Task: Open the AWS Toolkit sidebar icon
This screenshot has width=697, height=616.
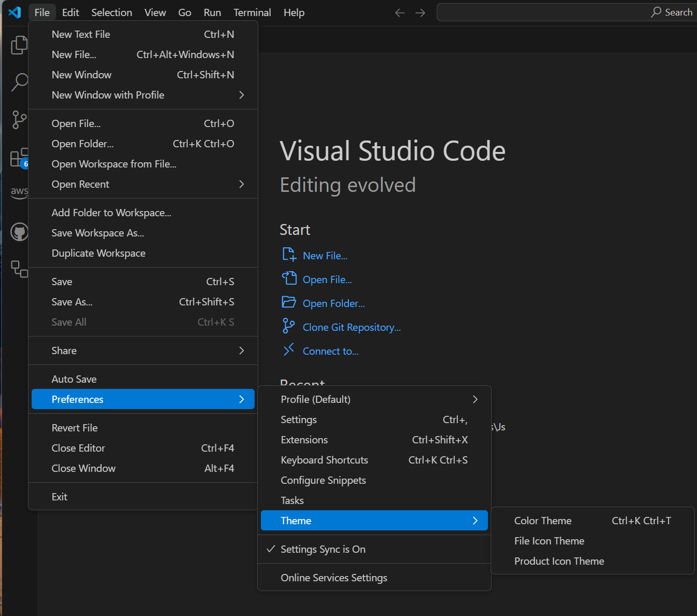Action: tap(19, 192)
